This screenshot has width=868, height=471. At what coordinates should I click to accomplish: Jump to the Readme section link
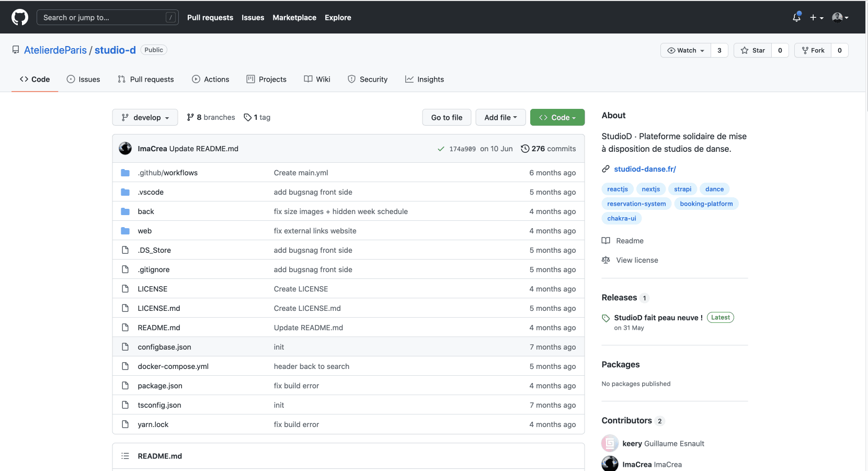point(623,241)
